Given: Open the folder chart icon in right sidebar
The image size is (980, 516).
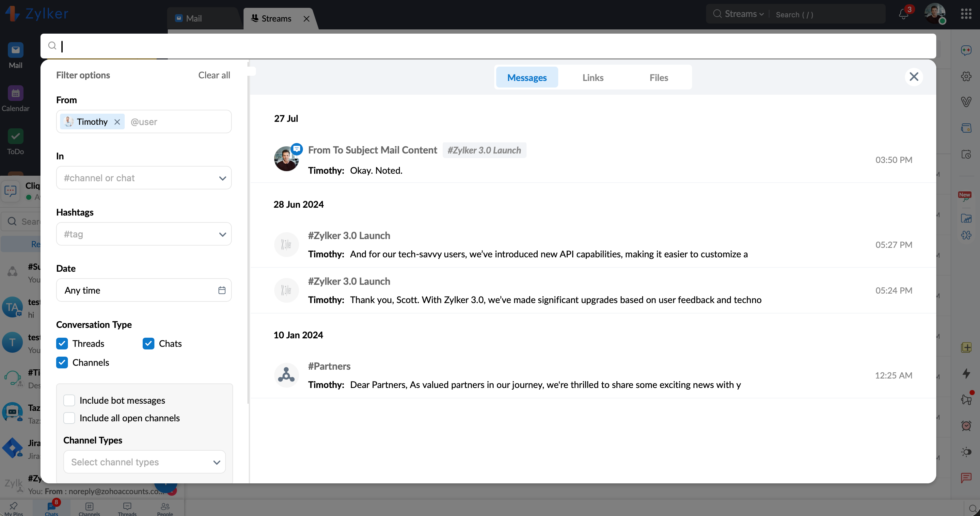Looking at the screenshot, I should 966,218.
